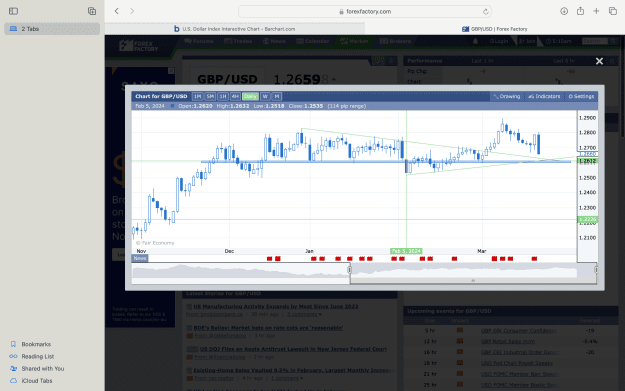Viewport: 625px width, 391px height.
Task: Open the Forums menu item
Action: 199,41
